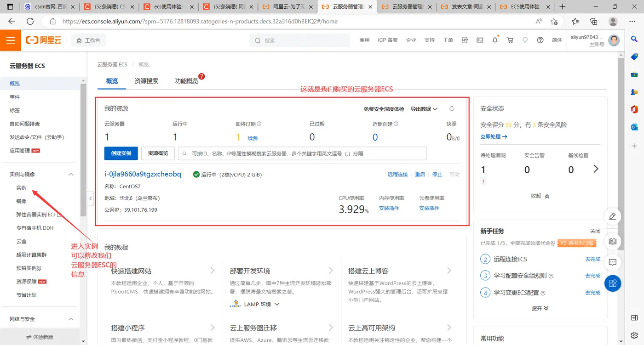Open 实例 in the left menu

point(21,188)
